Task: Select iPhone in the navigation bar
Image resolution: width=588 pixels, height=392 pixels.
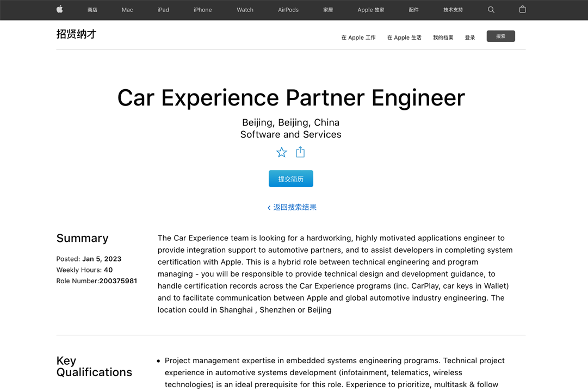Action: [202, 10]
